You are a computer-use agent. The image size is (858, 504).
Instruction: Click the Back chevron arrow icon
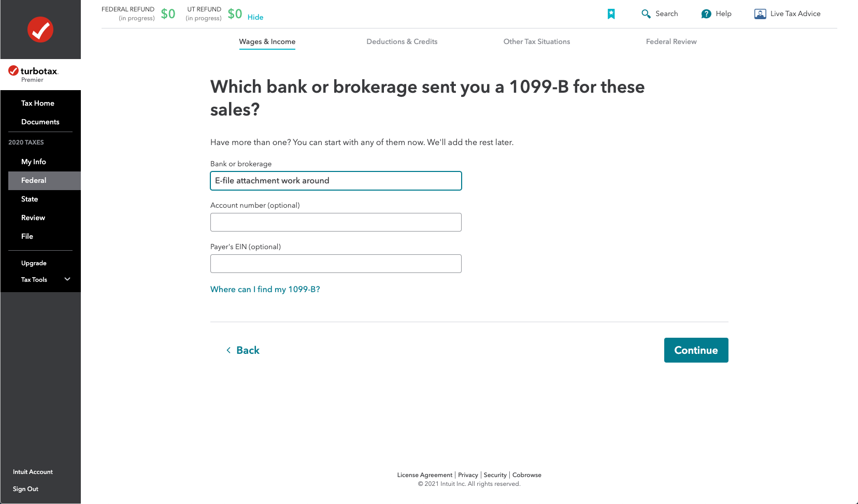coord(228,350)
